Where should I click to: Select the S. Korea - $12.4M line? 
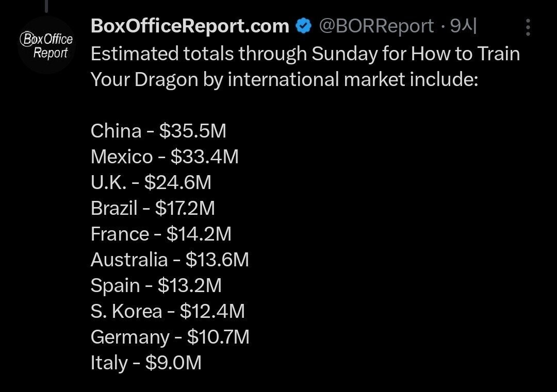(168, 311)
